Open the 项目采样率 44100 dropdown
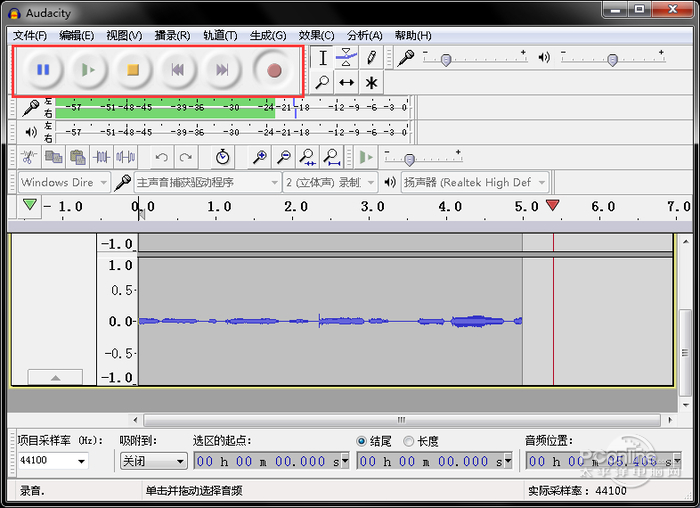 (52, 461)
